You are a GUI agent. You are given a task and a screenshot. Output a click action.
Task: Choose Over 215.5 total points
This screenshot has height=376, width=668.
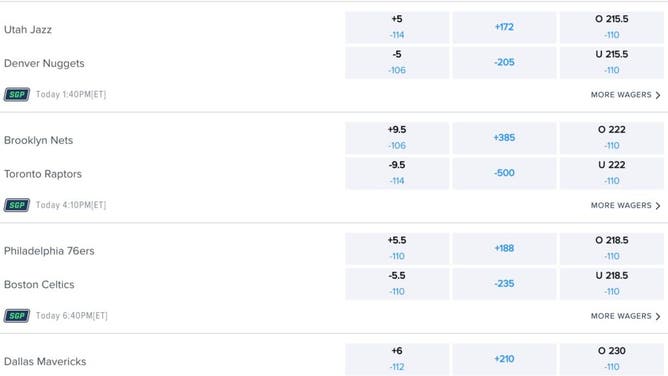(612, 27)
